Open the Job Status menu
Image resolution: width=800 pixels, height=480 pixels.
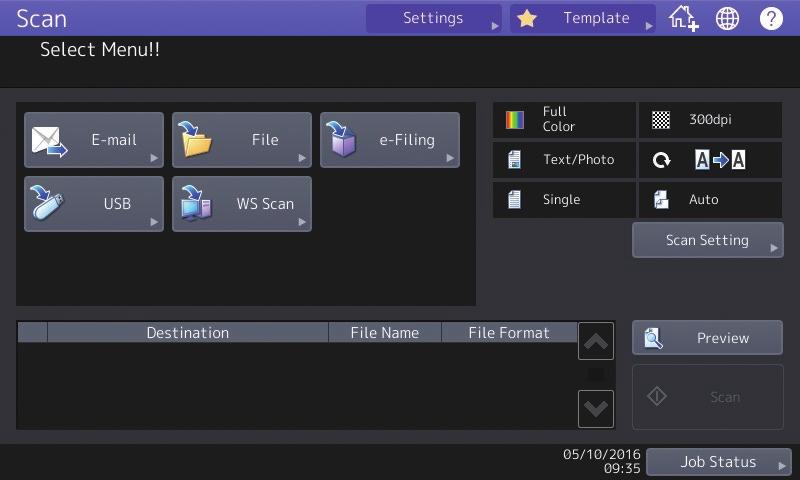[x=719, y=462]
